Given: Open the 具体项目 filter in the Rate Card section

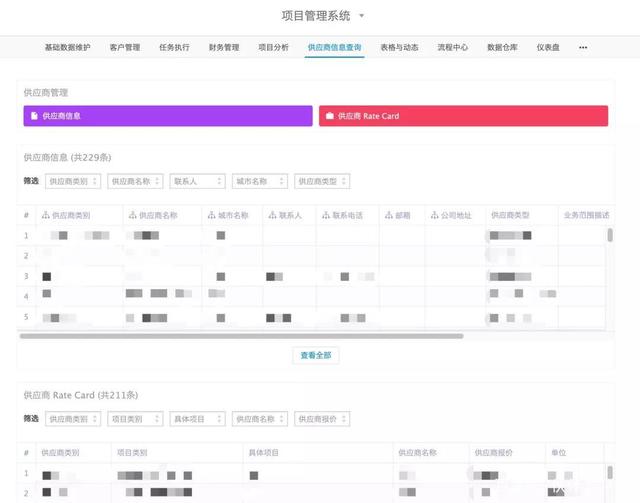Looking at the screenshot, I should (x=197, y=419).
